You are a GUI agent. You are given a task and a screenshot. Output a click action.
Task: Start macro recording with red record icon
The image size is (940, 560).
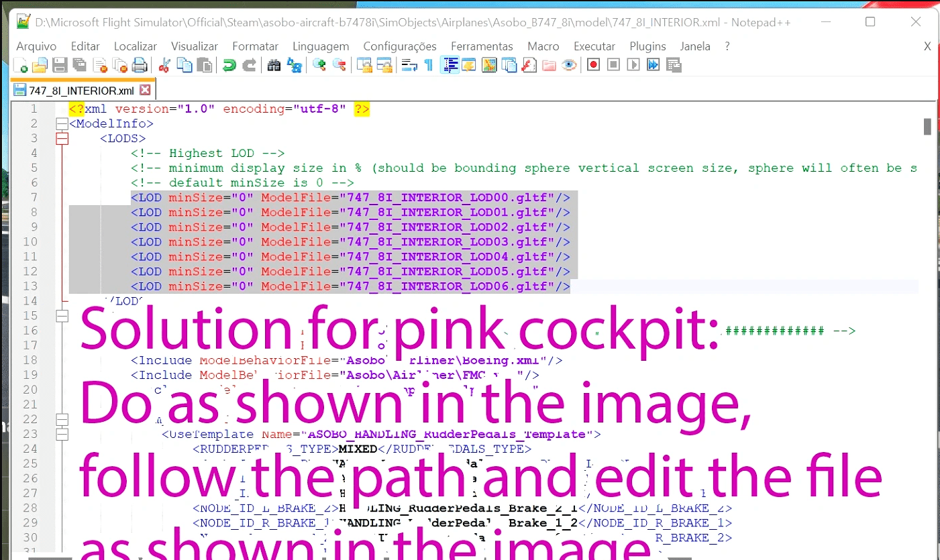(593, 65)
